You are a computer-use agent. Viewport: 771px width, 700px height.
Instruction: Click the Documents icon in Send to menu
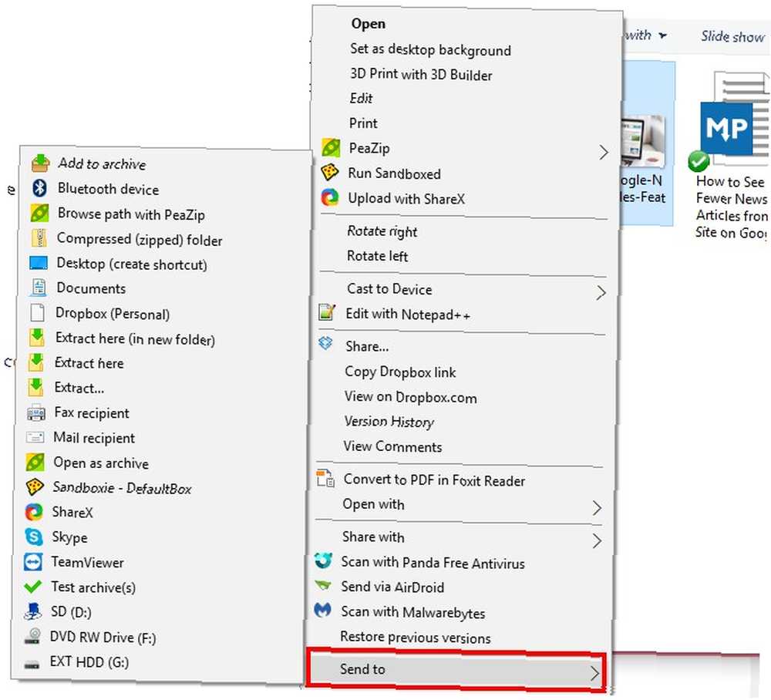click(38, 288)
